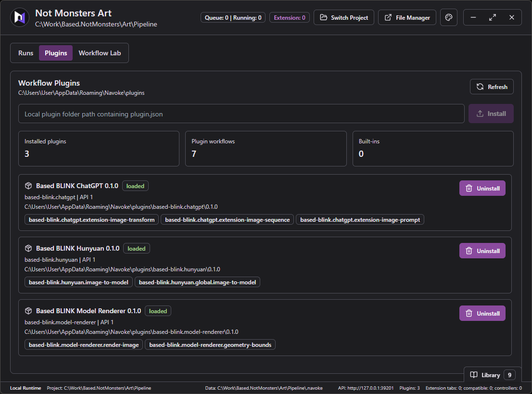Click the Project path in the status bar
Viewport: 532px width, 394px height.
tap(99, 388)
